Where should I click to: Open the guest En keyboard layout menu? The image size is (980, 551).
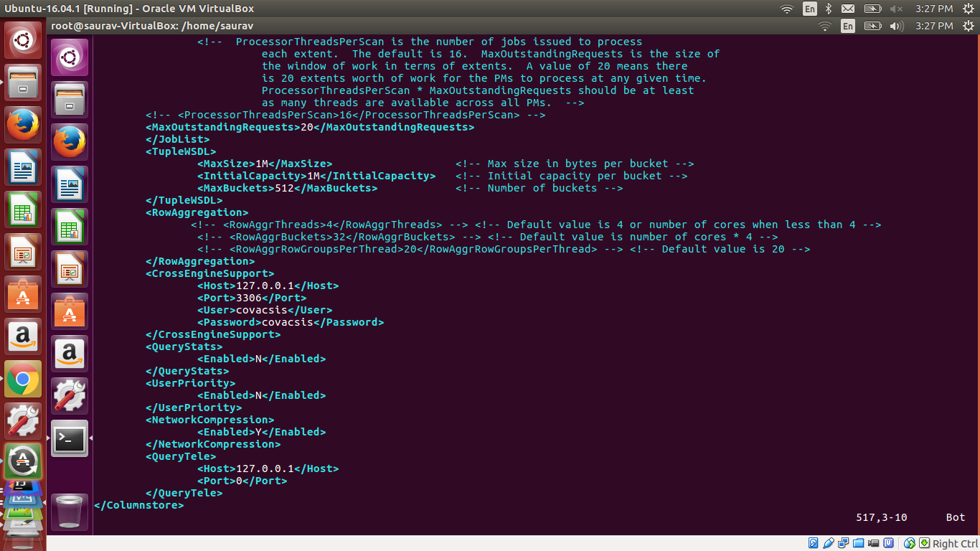point(847,26)
